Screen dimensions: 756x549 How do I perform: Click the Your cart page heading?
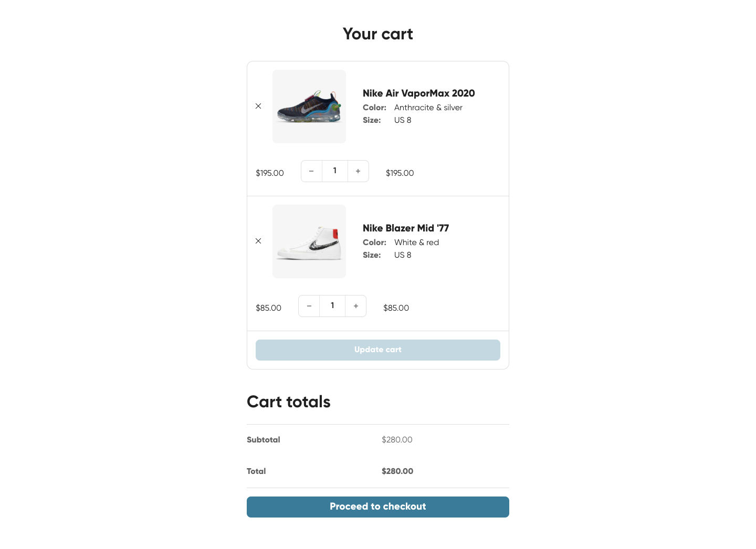click(378, 34)
